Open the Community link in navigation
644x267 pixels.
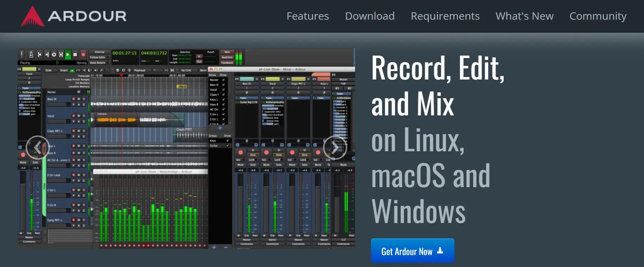pos(598,16)
